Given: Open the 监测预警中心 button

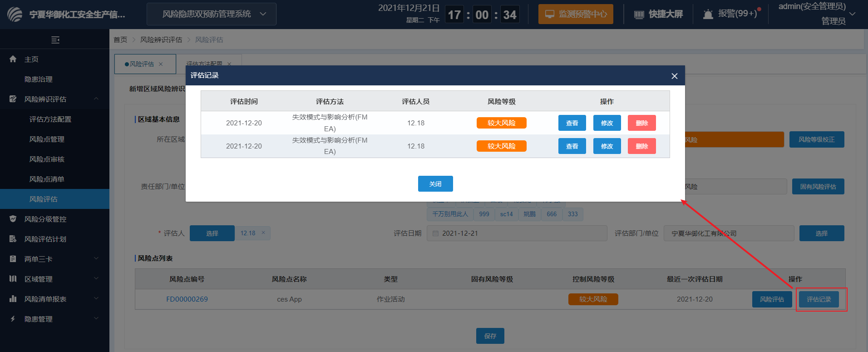Looking at the screenshot, I should click(x=576, y=14).
